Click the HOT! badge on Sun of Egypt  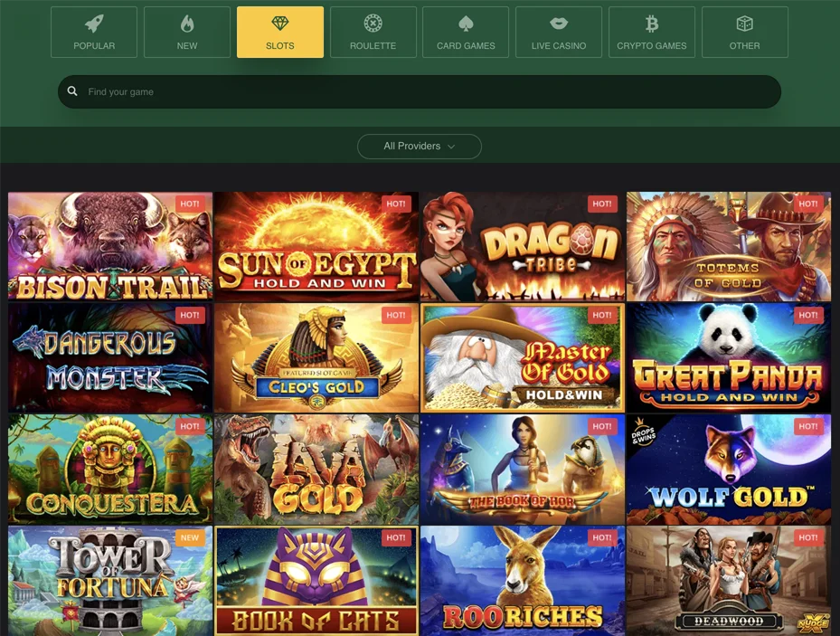[x=396, y=204]
